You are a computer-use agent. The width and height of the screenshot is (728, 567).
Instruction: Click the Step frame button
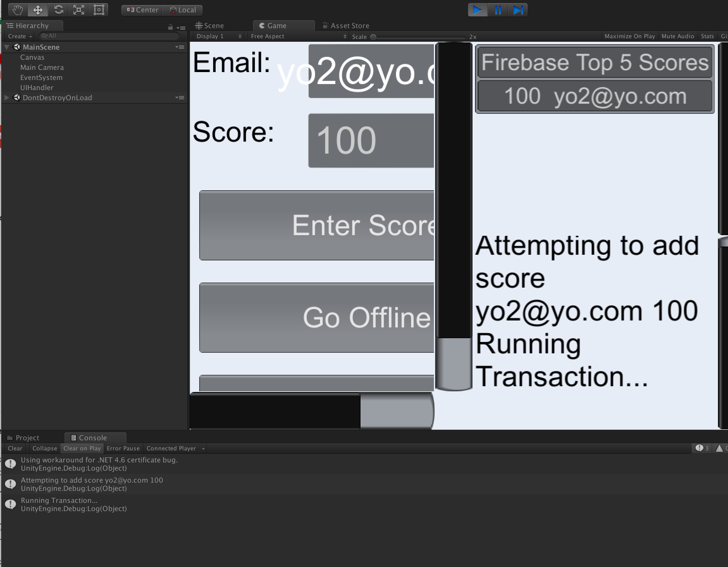click(518, 10)
